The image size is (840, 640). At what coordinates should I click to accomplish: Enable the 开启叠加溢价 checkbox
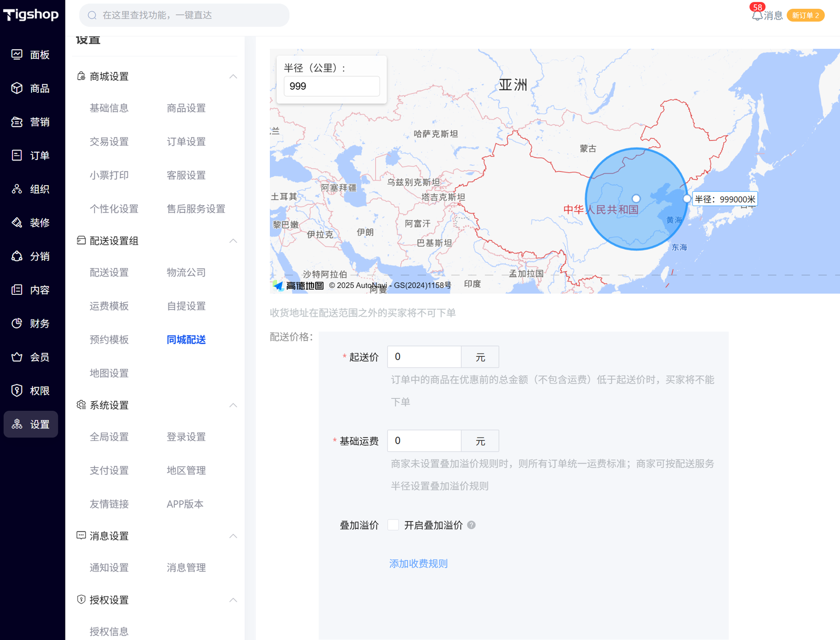pyautogui.click(x=393, y=525)
